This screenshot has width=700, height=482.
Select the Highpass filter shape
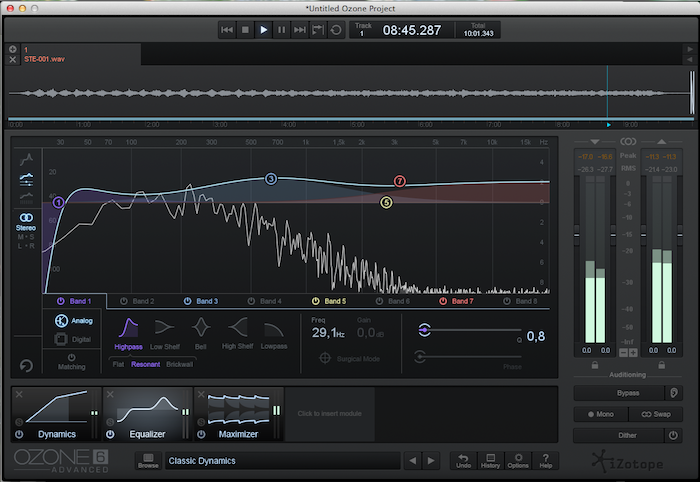[129, 329]
